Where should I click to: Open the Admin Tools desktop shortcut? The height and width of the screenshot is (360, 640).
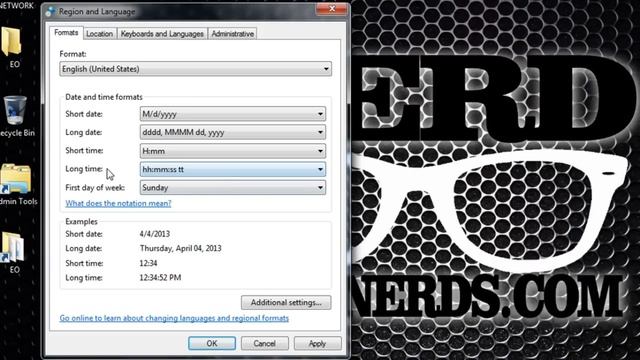click(x=16, y=179)
